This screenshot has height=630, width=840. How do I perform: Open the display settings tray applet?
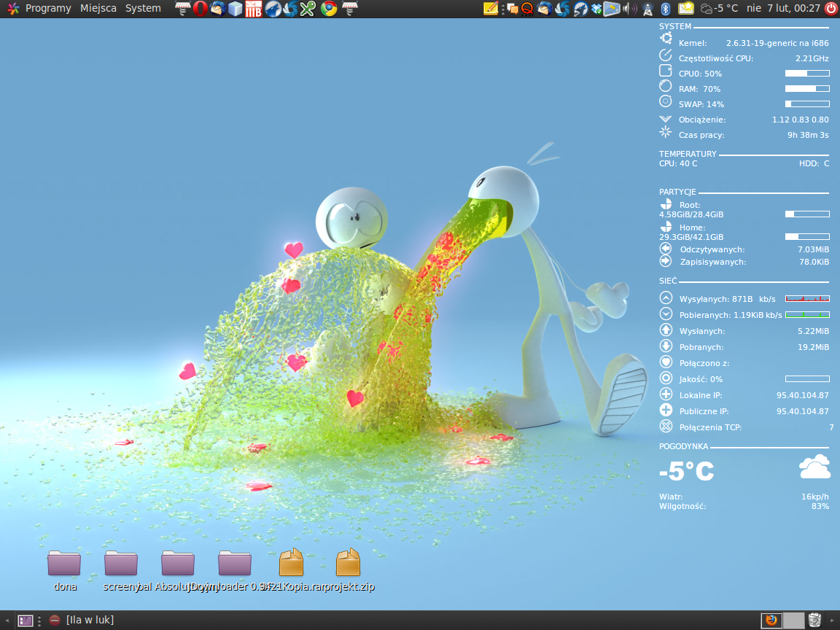point(612,9)
